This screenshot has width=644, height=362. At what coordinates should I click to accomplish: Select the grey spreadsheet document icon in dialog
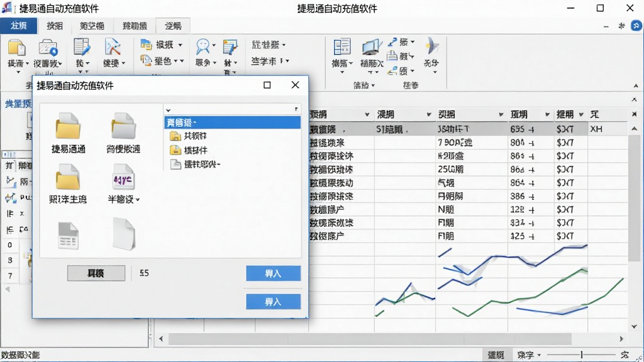[68, 236]
